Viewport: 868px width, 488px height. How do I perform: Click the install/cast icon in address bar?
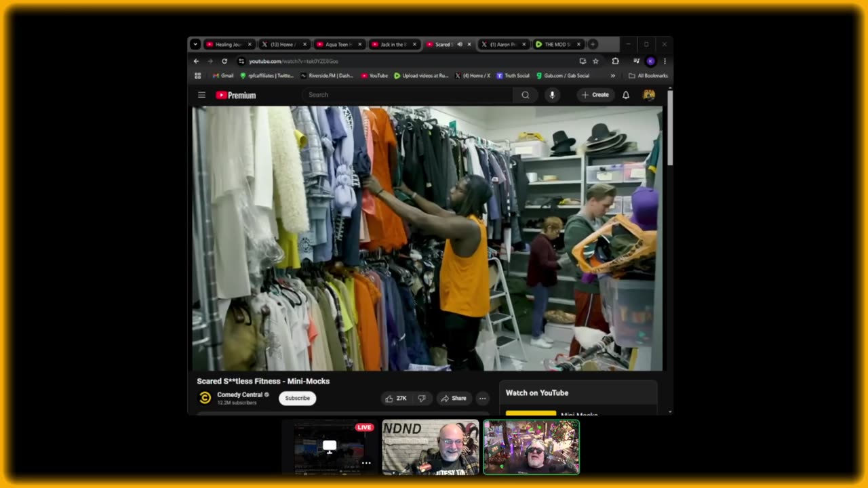click(x=583, y=61)
